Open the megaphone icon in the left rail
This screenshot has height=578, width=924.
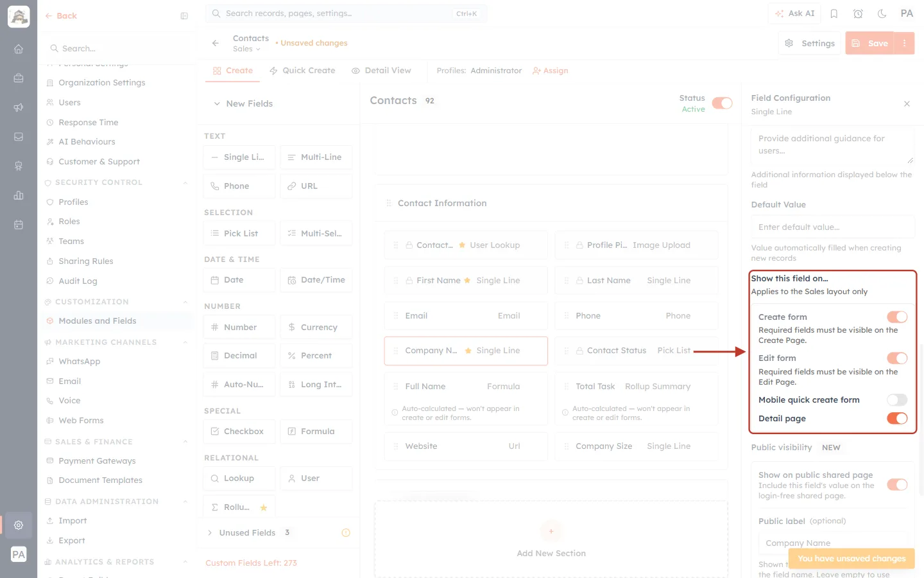tap(19, 107)
